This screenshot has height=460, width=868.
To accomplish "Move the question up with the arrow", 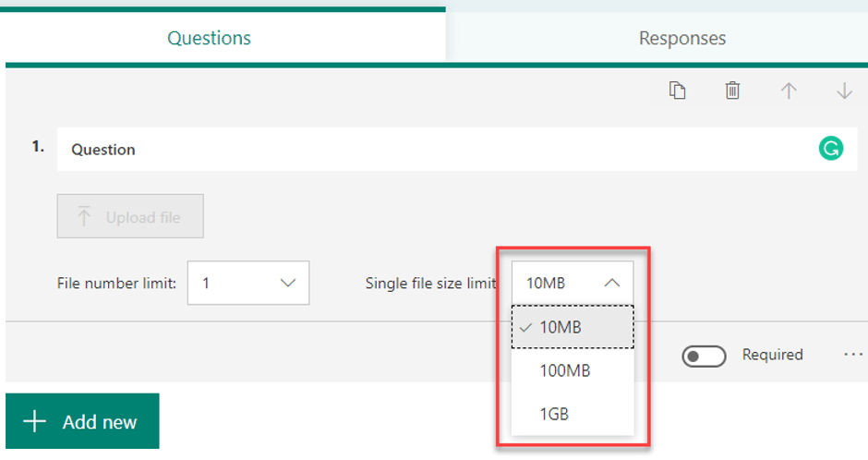I will [x=789, y=91].
